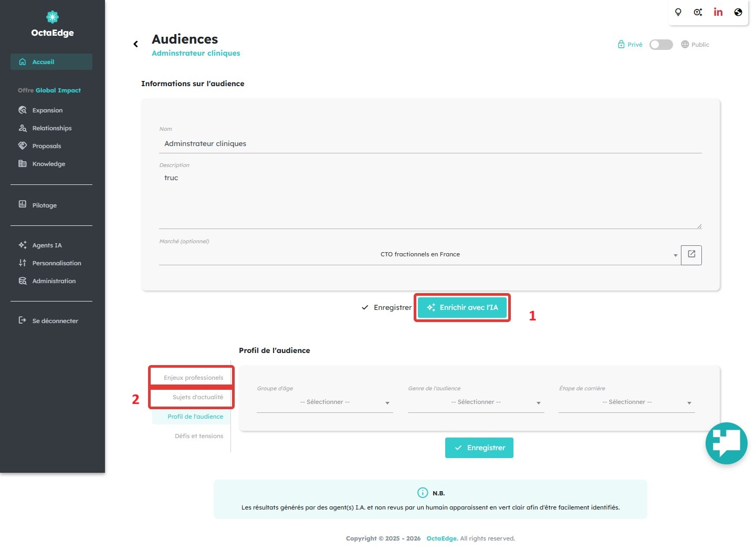
Task: Click the Knowledge sidebar icon
Action: pyautogui.click(x=23, y=164)
